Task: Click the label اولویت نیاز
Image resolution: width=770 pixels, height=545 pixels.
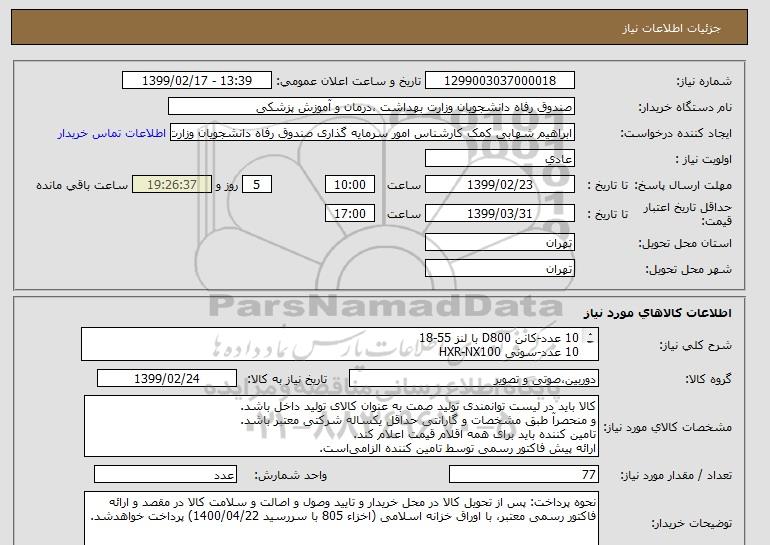Action: tap(704, 160)
